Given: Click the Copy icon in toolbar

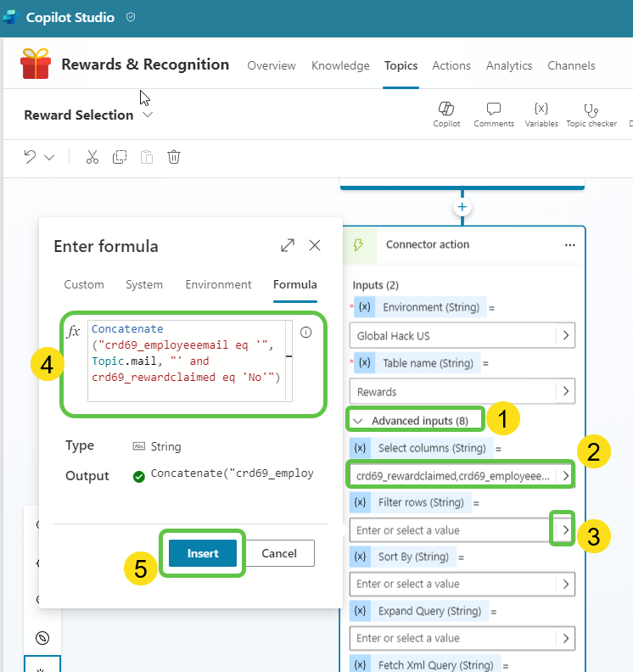Looking at the screenshot, I should pos(120,157).
